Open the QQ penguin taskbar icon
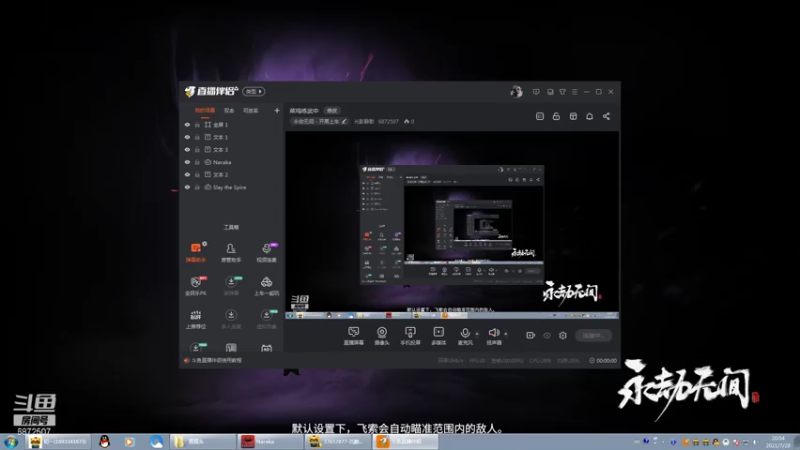This screenshot has width=800, height=450. click(x=105, y=442)
